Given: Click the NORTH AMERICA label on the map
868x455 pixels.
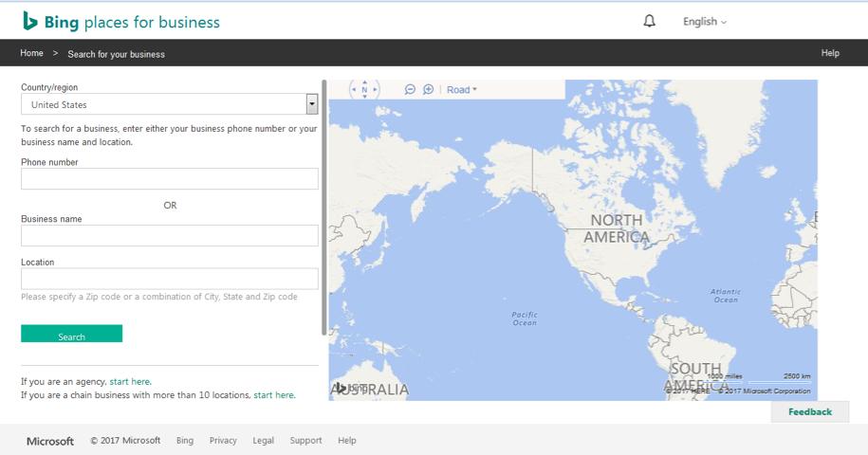Looking at the screenshot, I should coord(617,228).
